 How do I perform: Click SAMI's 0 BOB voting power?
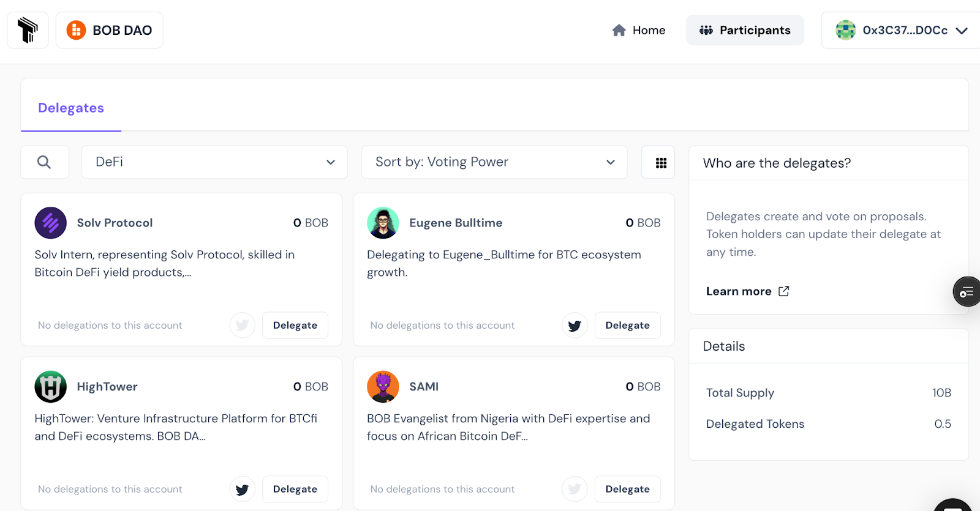(643, 387)
